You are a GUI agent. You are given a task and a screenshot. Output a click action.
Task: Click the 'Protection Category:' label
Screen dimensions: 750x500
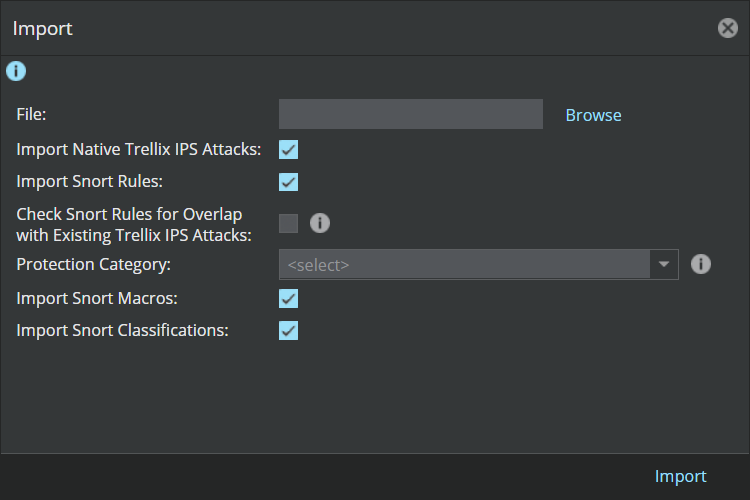click(x=94, y=265)
